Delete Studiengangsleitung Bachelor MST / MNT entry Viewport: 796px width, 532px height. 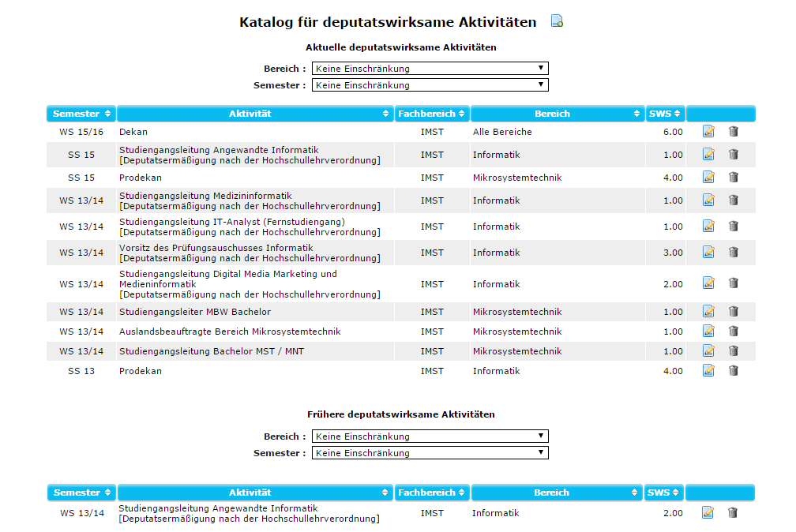point(734,350)
